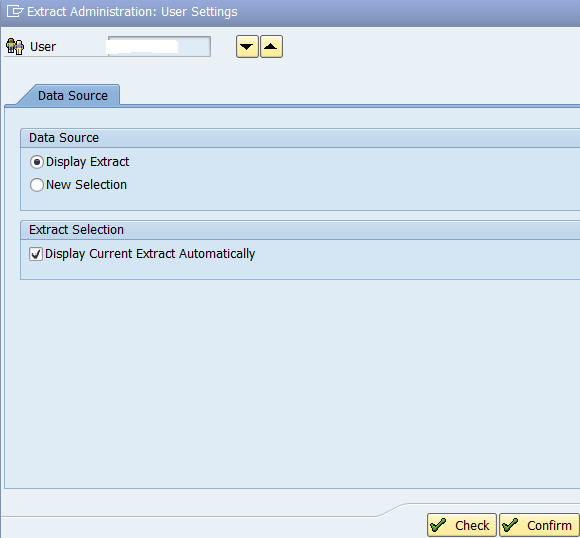Screen dimensions: 580x538
Task: Click the Data Source group box header
Action: click(64, 138)
